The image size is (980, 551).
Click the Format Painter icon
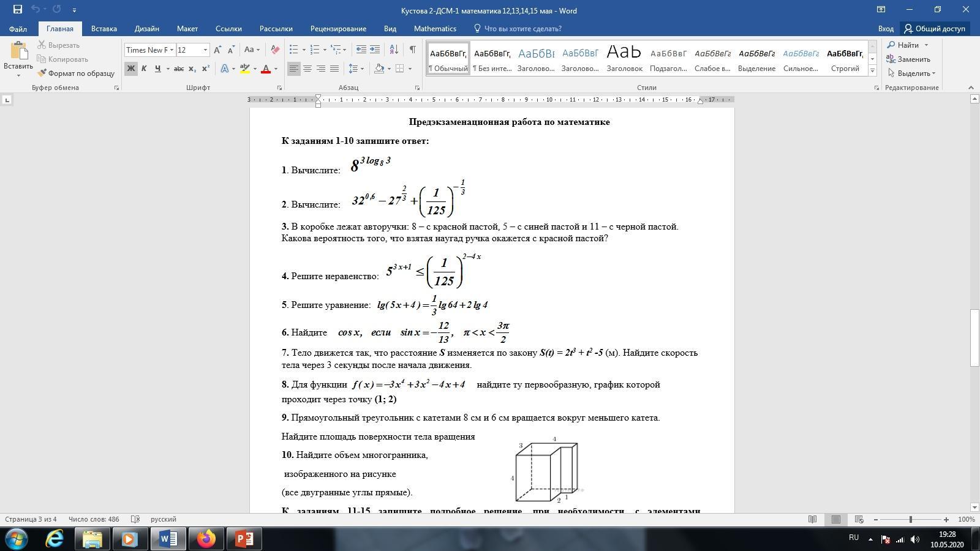42,73
